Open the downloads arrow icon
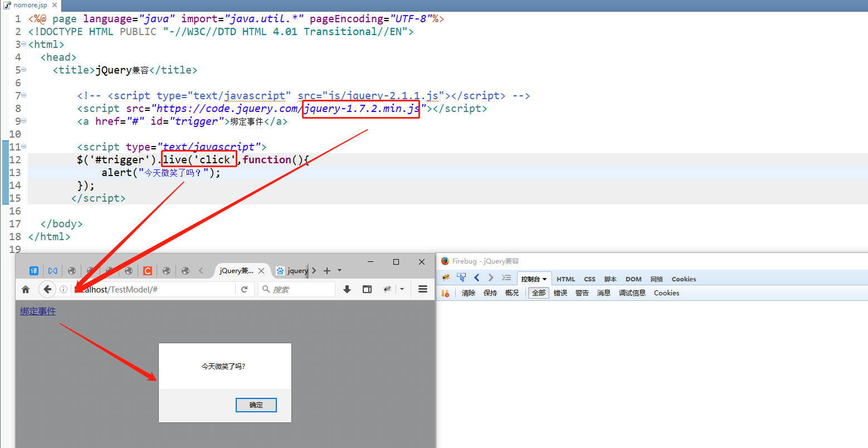868x448 pixels. [x=347, y=289]
